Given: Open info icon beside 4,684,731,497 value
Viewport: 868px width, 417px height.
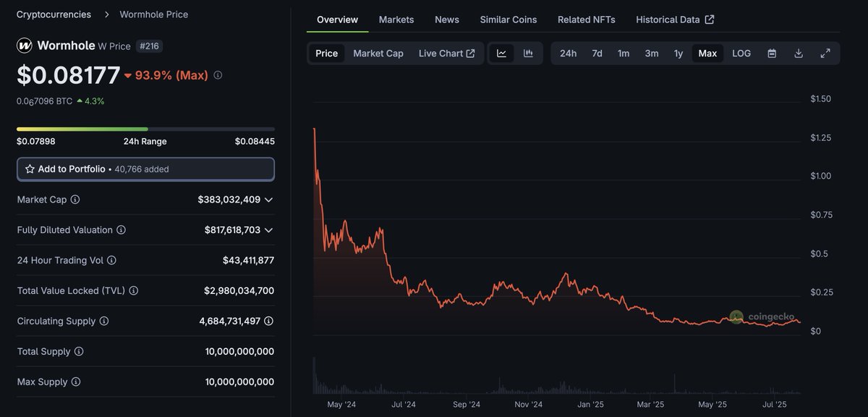Looking at the screenshot, I should (x=269, y=321).
